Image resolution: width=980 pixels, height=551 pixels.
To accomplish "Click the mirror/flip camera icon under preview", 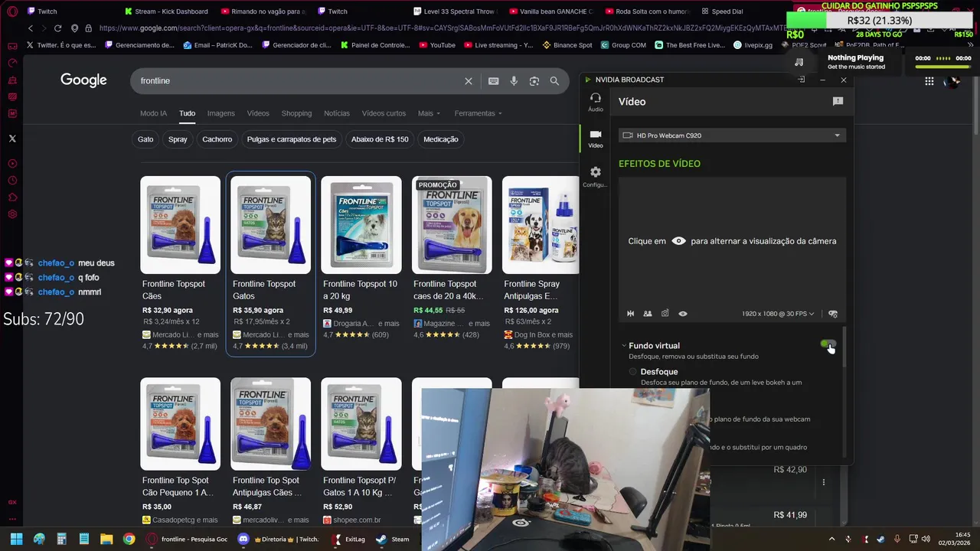I will point(630,314).
